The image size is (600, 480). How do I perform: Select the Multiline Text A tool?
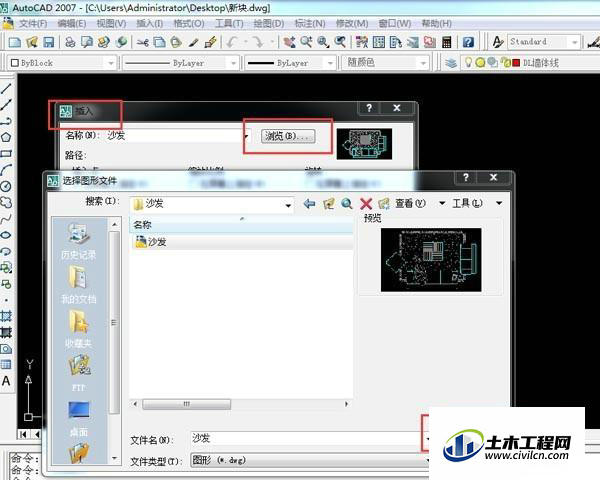[x=6, y=381]
